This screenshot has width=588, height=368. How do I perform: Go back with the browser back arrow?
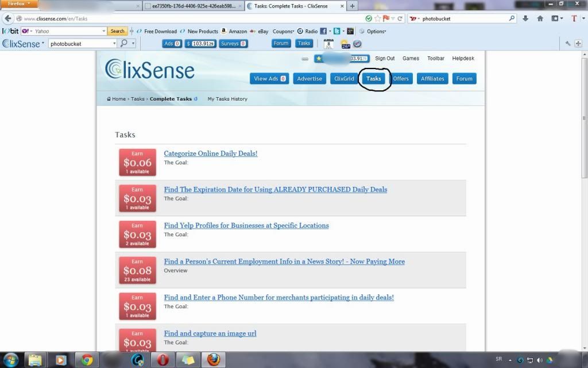8,18
